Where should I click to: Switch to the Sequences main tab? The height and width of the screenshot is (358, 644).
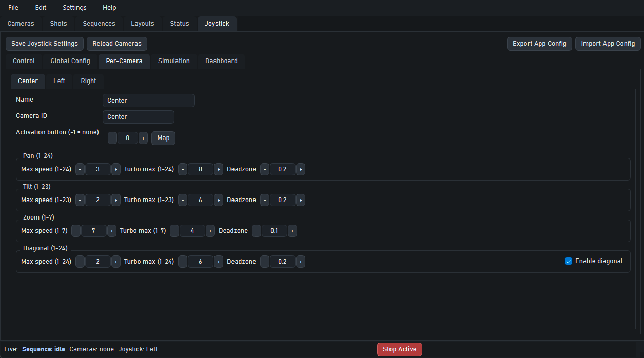pyautogui.click(x=99, y=24)
